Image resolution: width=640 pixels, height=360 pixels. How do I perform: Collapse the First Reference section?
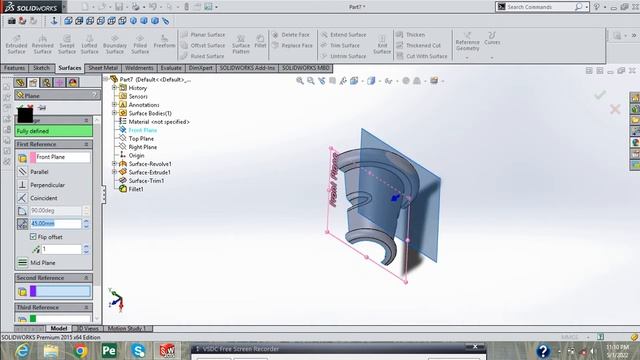point(86,144)
